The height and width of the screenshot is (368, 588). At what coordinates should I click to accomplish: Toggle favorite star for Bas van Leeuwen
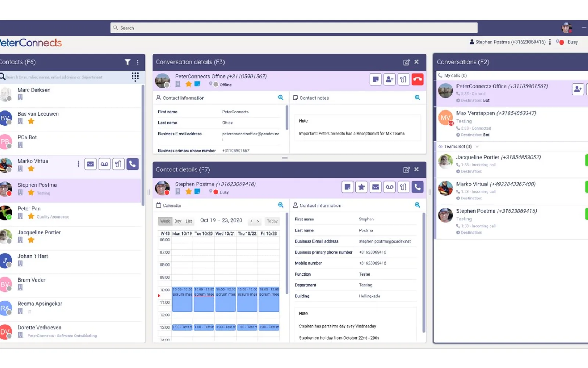pyautogui.click(x=31, y=121)
